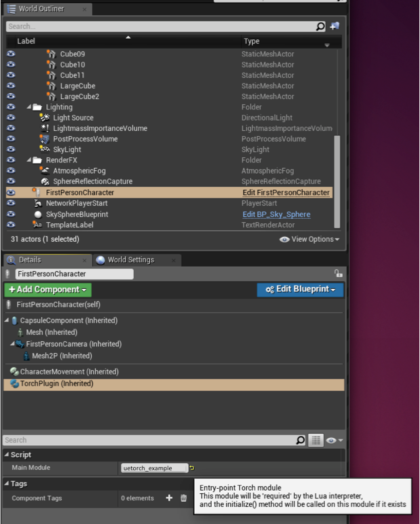Toggle visibility of Light Source
The height and width of the screenshot is (524, 420).
pos(11,117)
